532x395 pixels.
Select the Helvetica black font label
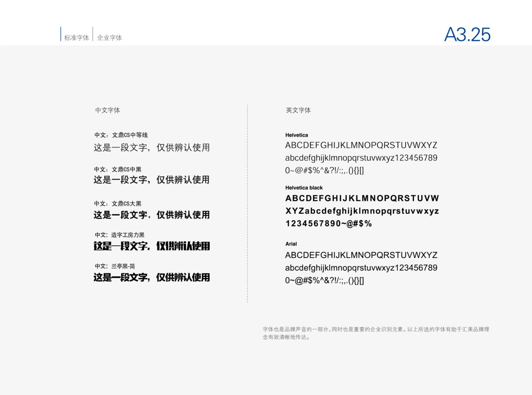pos(304,188)
